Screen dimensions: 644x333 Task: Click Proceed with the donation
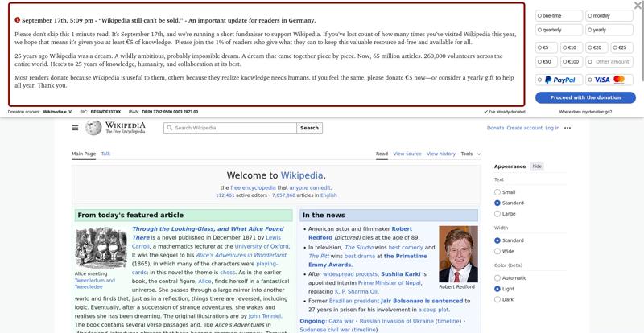point(585,97)
